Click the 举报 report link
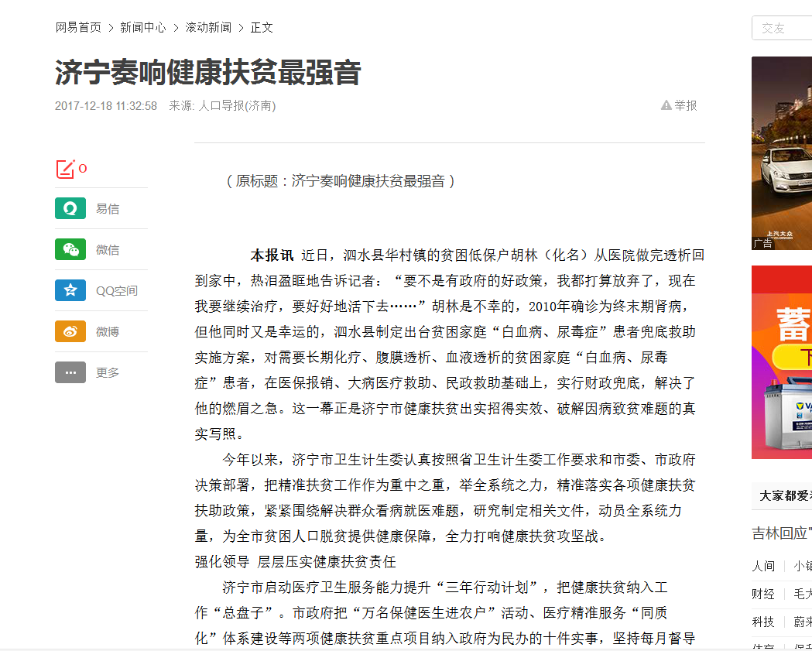The width and height of the screenshot is (812, 651). [686, 105]
